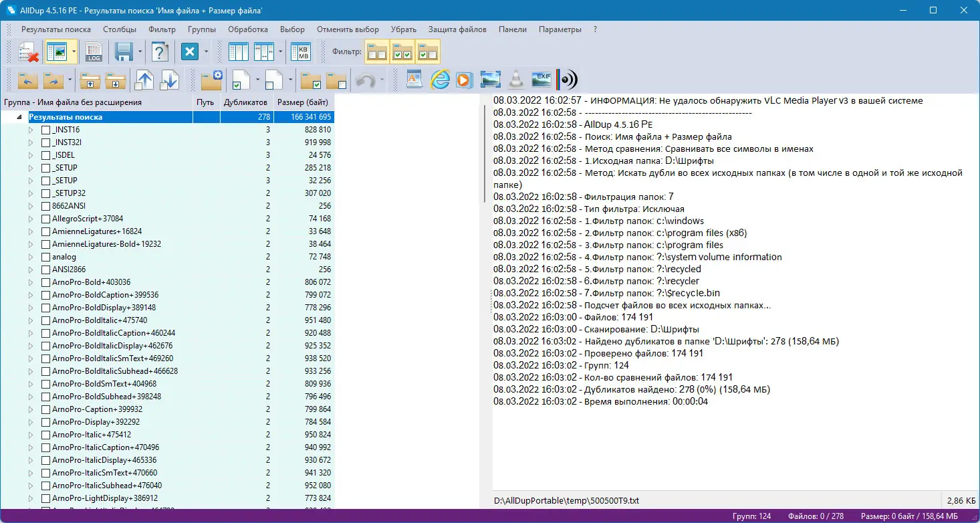Collapse the Результаты поиска root node
The image size is (980, 523).
19,117
